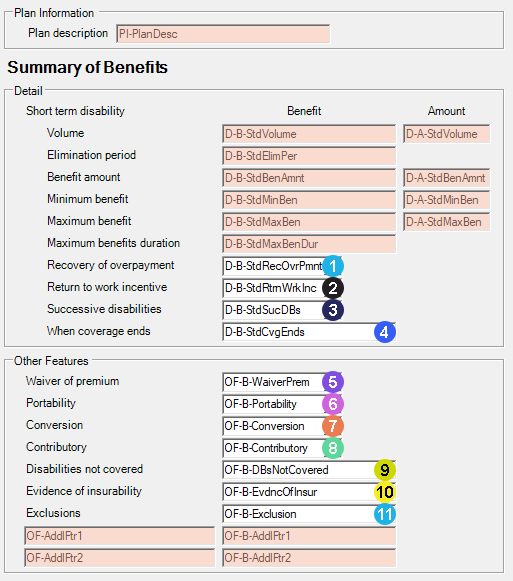The image size is (513, 581).
Task: Click the orange marker 7 badge
Action: (333, 426)
